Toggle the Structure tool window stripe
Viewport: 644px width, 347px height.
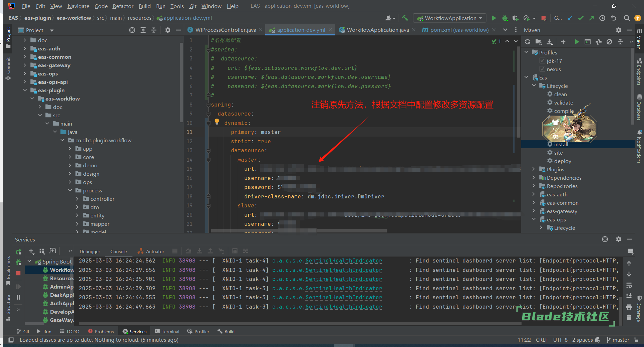pyautogui.click(x=8, y=308)
